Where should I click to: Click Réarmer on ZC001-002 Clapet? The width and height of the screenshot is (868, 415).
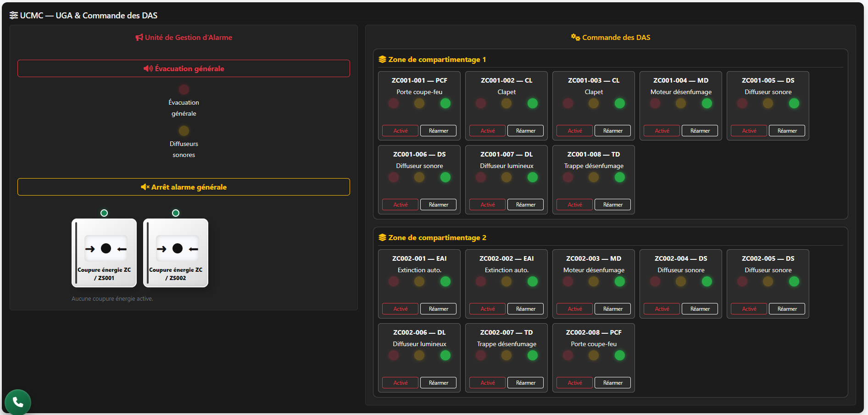point(526,131)
